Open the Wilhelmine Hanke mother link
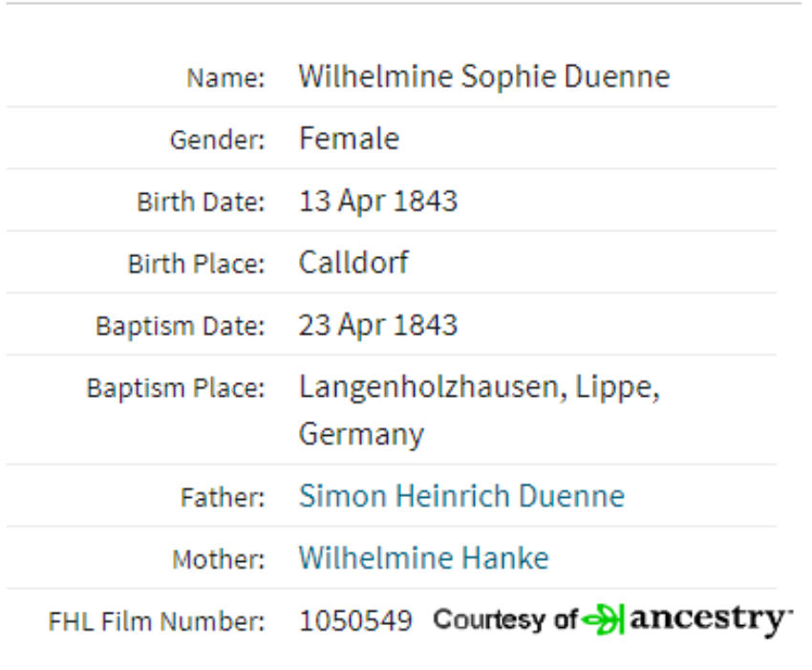This screenshot has height=670, width=812. coord(423,558)
